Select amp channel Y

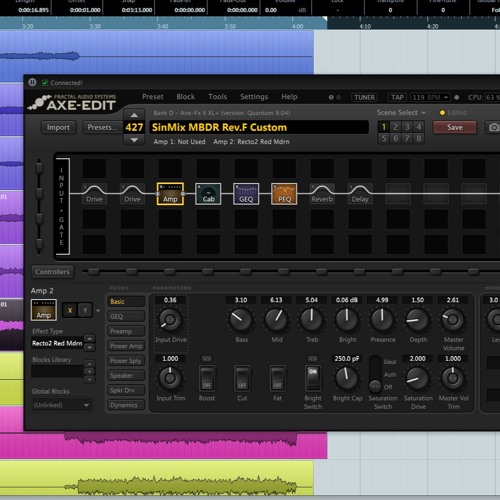coord(85,310)
